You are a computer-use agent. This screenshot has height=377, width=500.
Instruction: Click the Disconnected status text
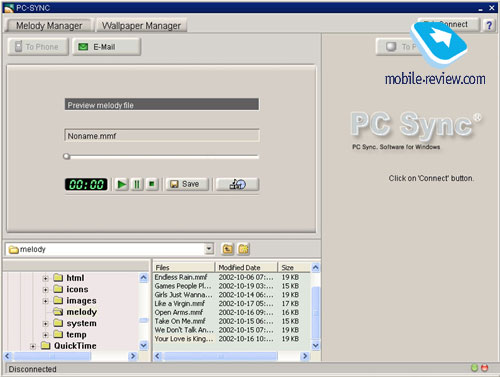32,369
